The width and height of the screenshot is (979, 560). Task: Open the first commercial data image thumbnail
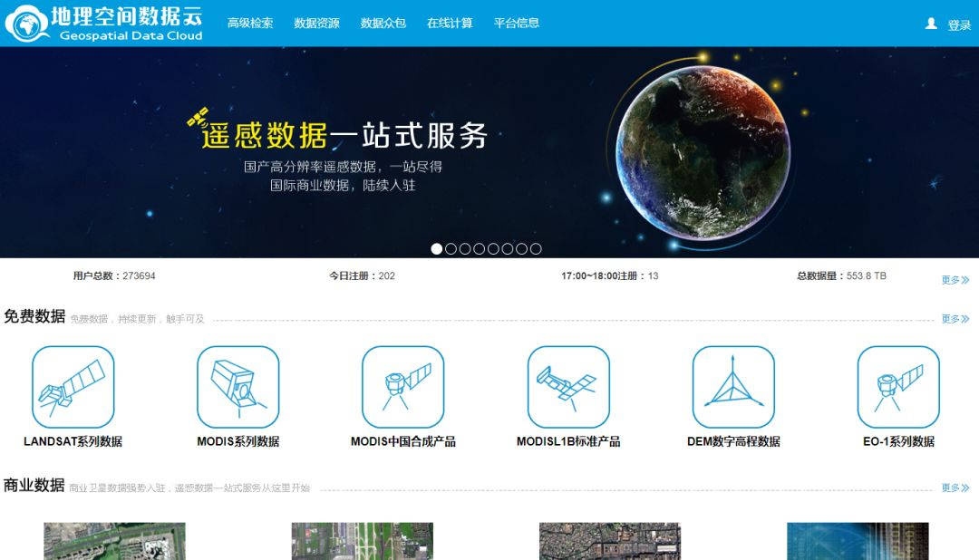[114, 541]
